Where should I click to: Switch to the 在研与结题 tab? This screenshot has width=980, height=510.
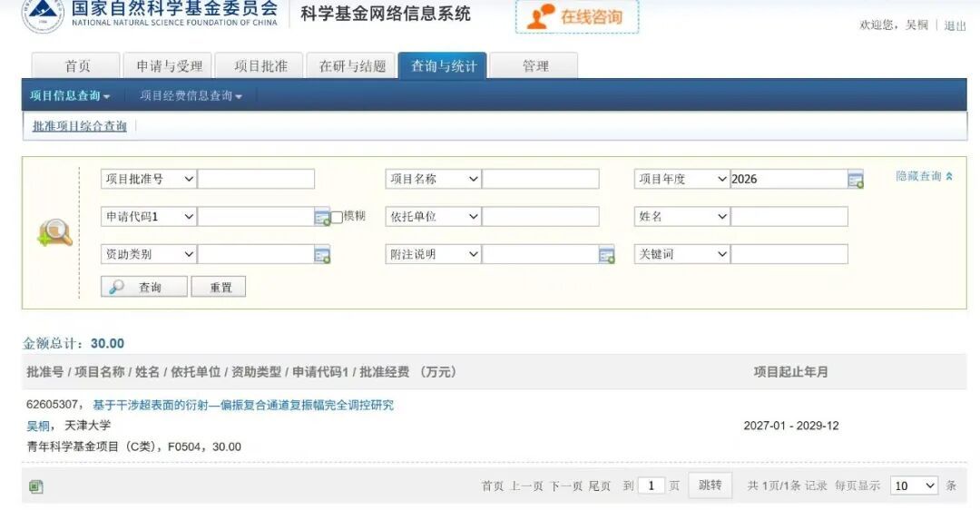[x=352, y=65]
